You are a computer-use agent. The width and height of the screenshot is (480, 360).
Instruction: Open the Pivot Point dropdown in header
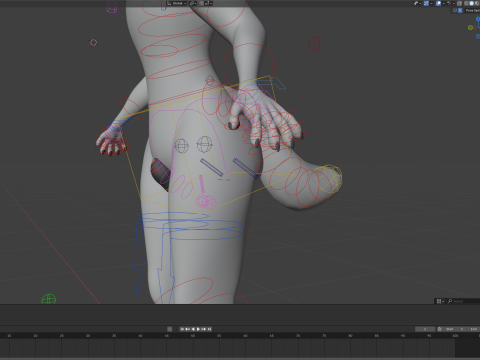pyautogui.click(x=193, y=3)
